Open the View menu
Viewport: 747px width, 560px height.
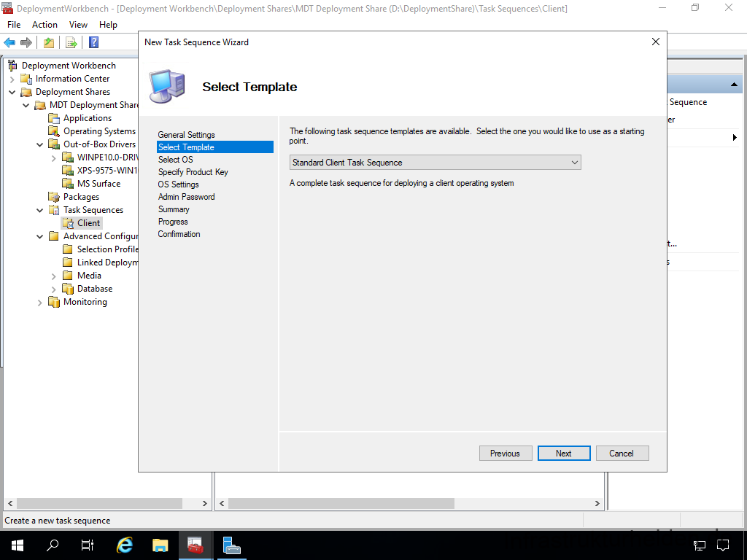coord(78,25)
